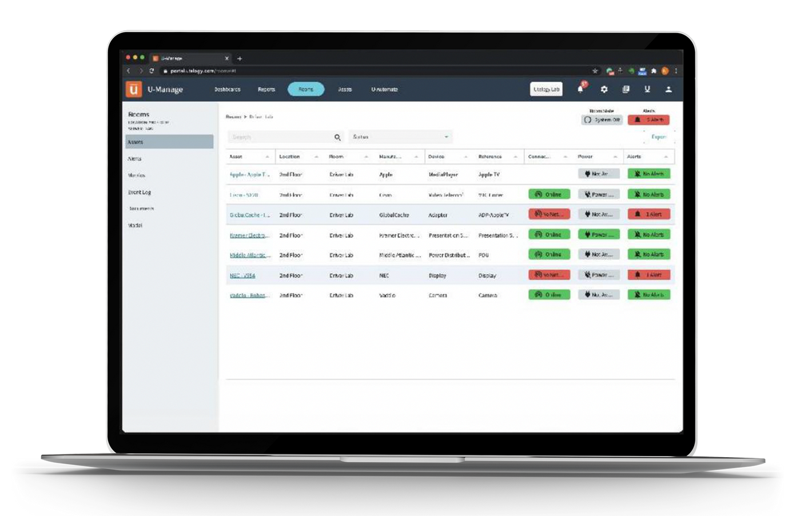This screenshot has height=516, width=812.
Task: Sort table by the Alerts column arrow
Action: (x=666, y=157)
